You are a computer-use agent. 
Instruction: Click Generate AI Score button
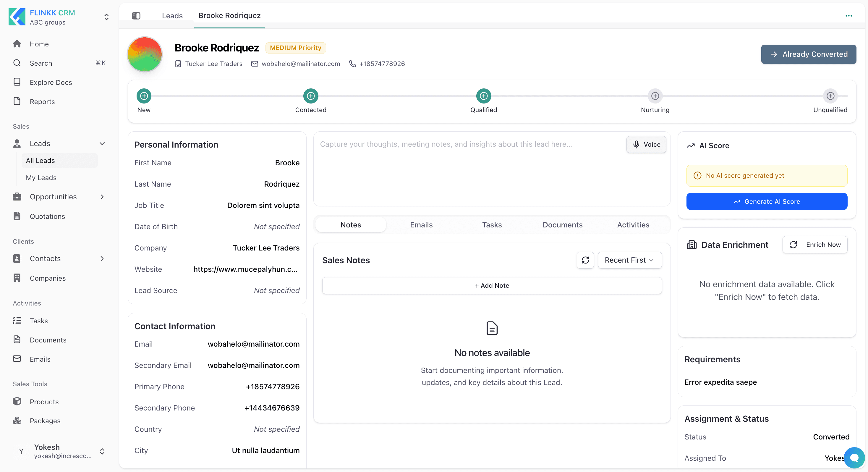[x=767, y=201]
